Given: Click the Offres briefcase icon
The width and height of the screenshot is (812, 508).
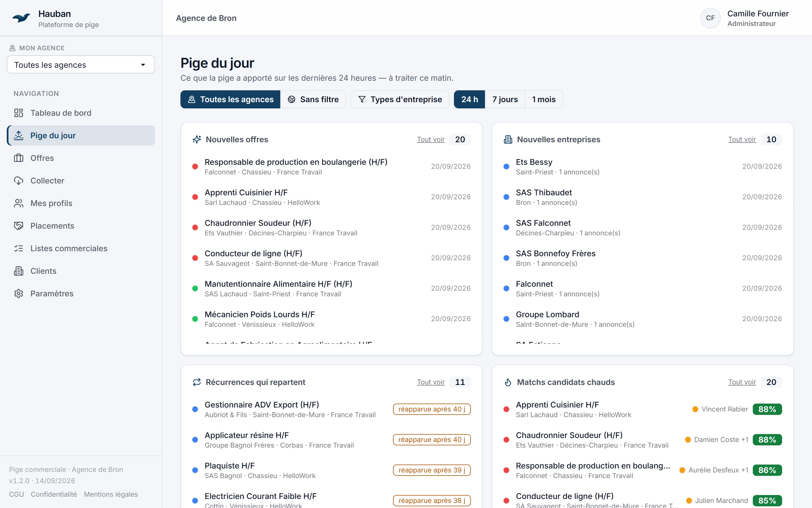Looking at the screenshot, I should [18, 158].
